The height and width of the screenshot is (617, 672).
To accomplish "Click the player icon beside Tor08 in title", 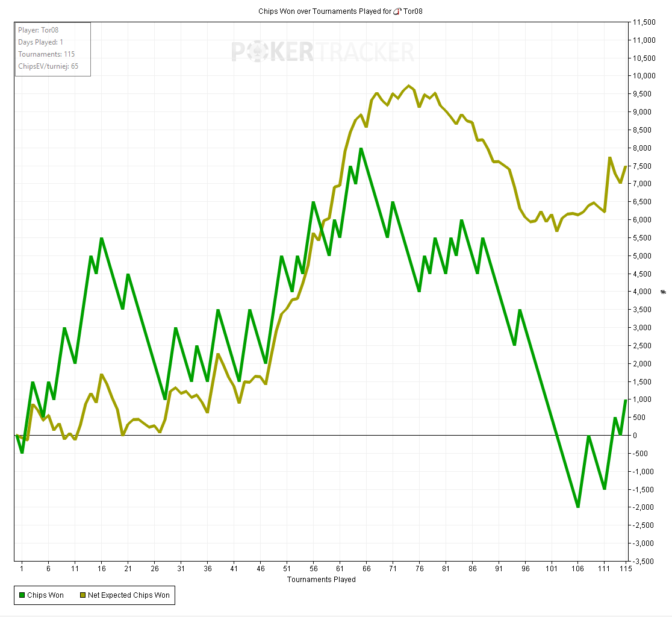I will point(397,11).
